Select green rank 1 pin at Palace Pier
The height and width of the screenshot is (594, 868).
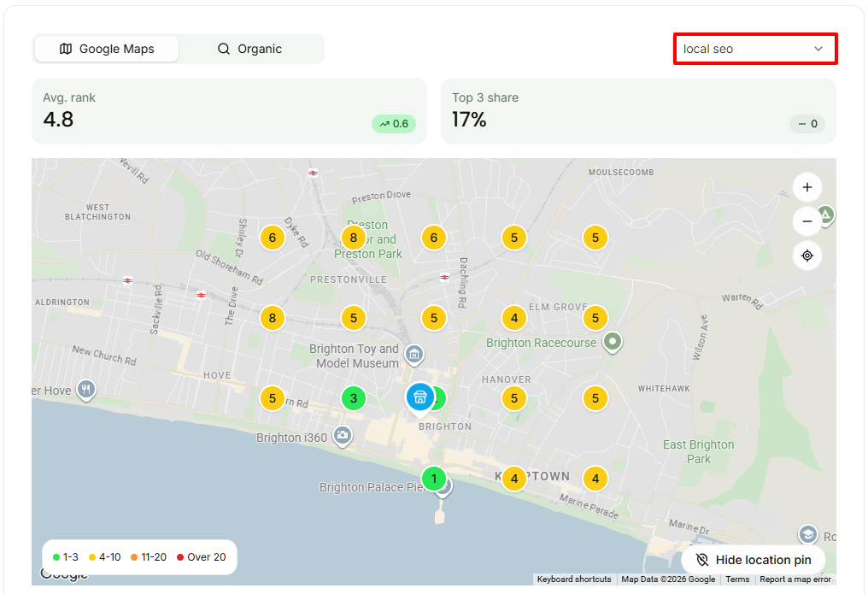click(433, 479)
